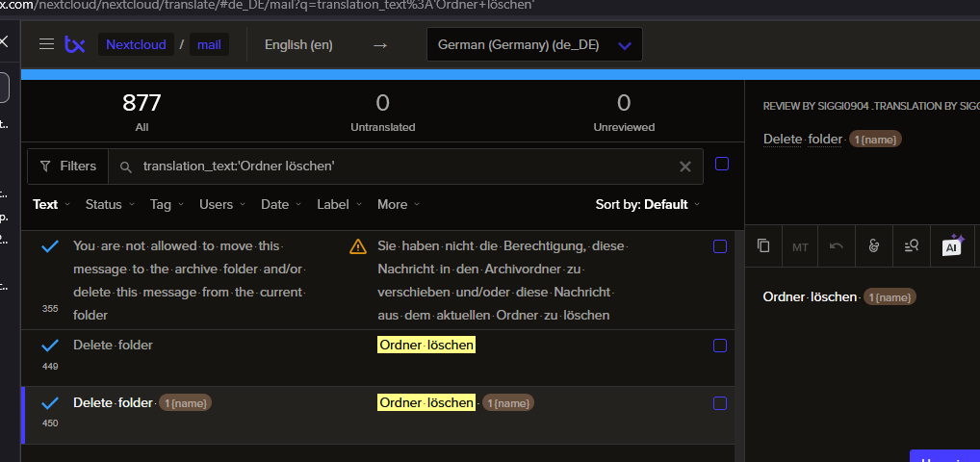This screenshot has width=980, height=462.
Task: Click the Filters button
Action: [x=68, y=167]
